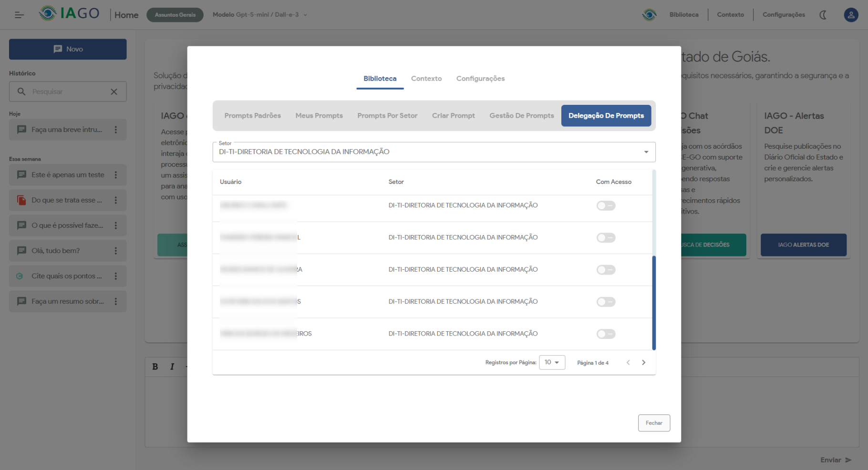Start a new chat with Novo
The image size is (868, 470).
[x=68, y=49]
